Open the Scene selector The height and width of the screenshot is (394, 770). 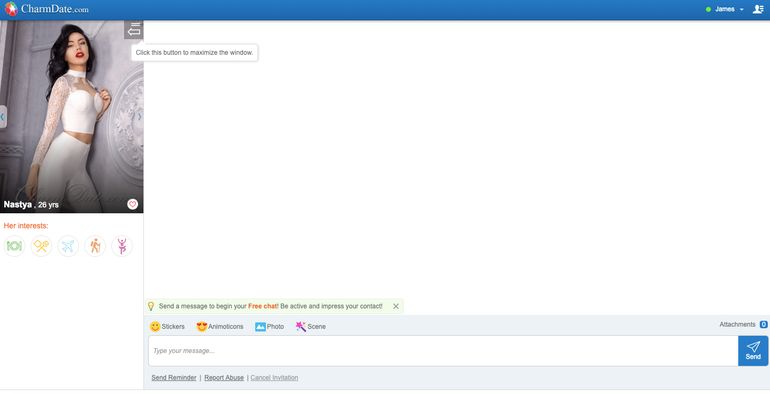[311, 326]
